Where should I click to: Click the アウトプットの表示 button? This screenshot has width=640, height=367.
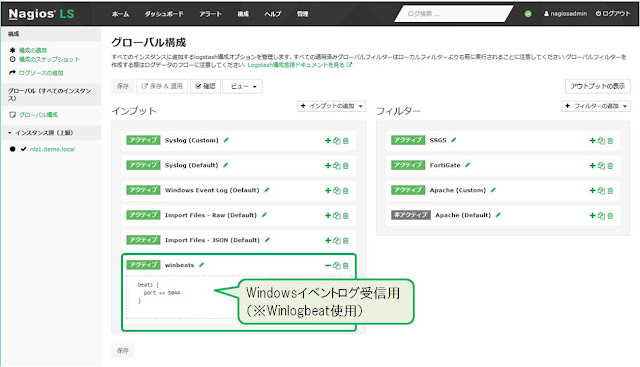[598, 86]
